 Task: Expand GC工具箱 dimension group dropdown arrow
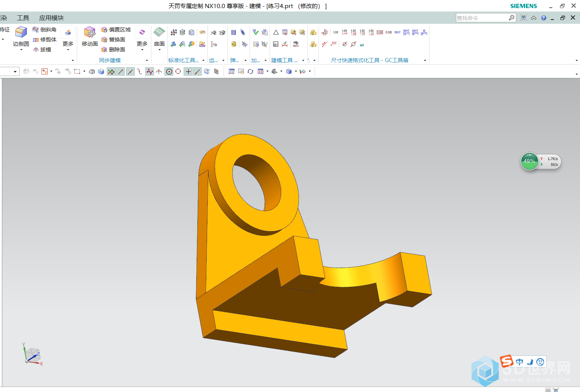click(x=425, y=60)
